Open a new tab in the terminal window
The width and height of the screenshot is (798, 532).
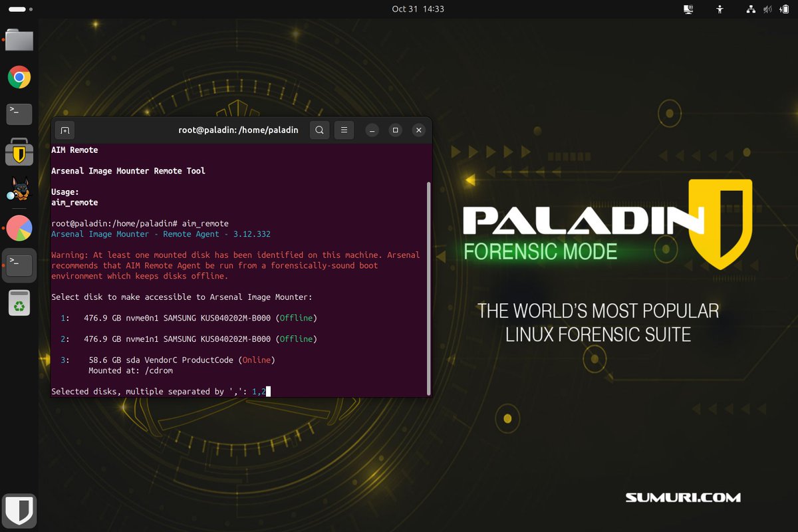[x=65, y=130]
